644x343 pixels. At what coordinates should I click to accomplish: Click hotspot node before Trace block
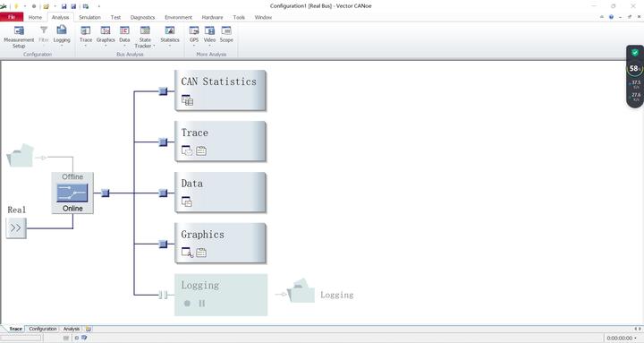tap(163, 141)
